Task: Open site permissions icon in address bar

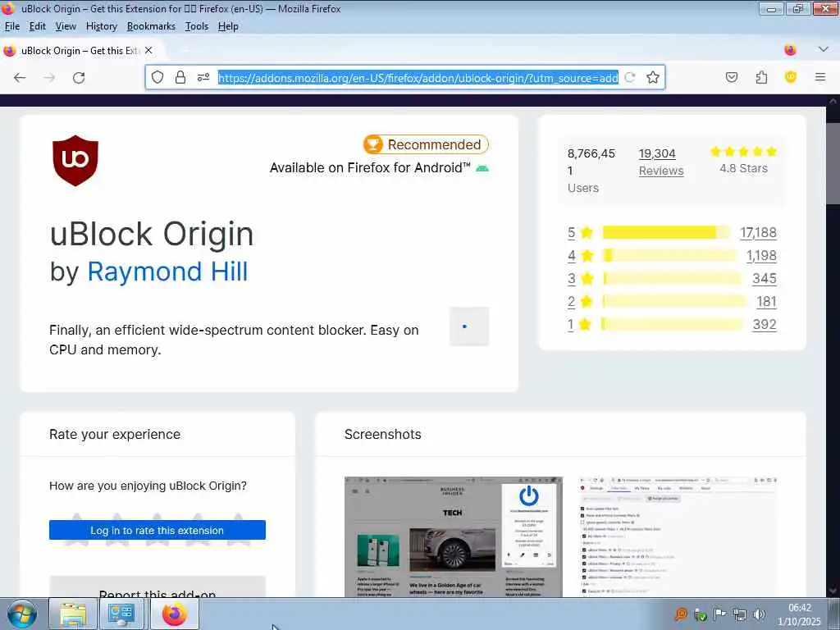Action: [203, 77]
